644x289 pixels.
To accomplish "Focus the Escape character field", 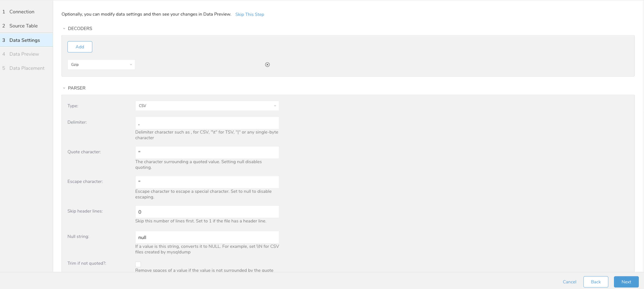I will click(207, 182).
